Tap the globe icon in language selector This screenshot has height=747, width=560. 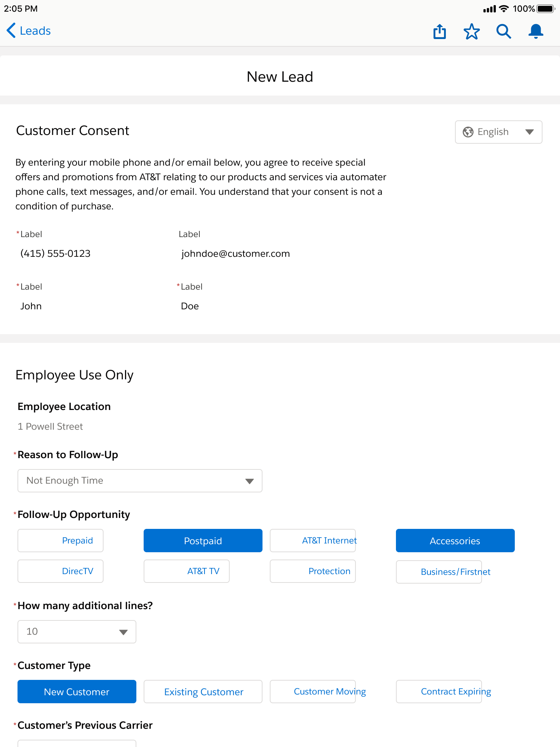click(x=468, y=132)
